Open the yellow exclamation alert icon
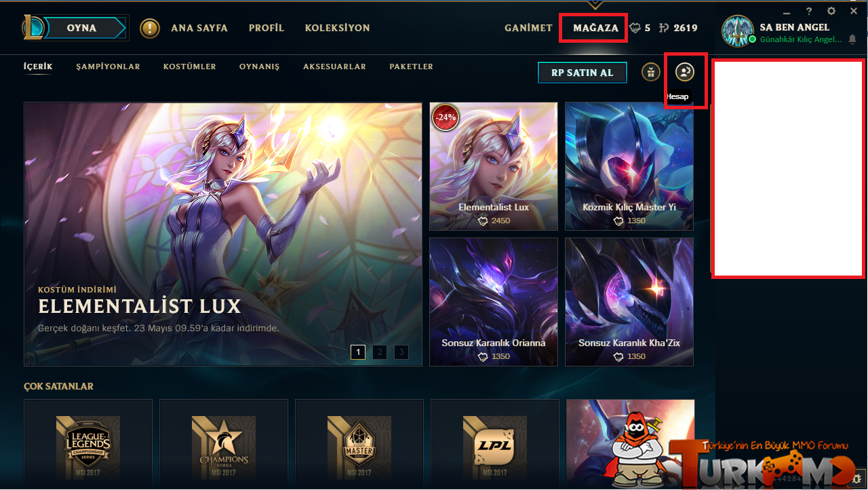This screenshot has height=490, width=868. click(150, 29)
